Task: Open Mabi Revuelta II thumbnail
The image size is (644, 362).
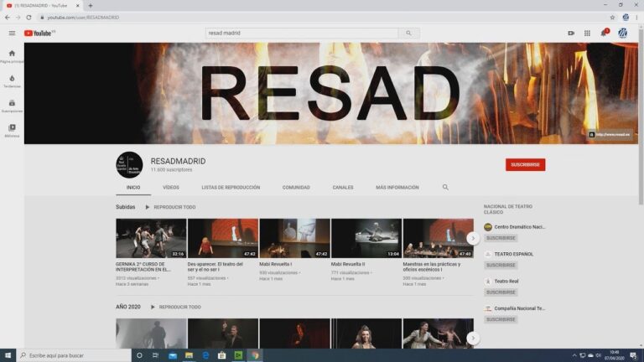Action: (366, 239)
